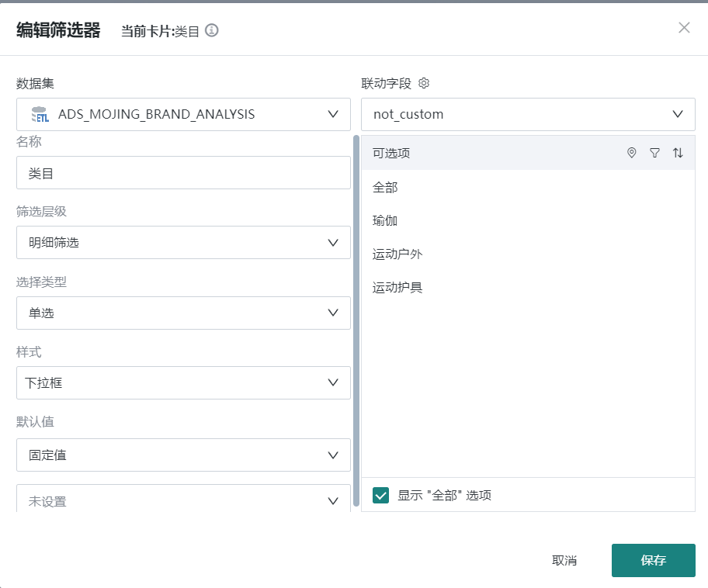The image size is (708, 588).
Task: Close the edit filter dialog
Action: click(x=684, y=28)
